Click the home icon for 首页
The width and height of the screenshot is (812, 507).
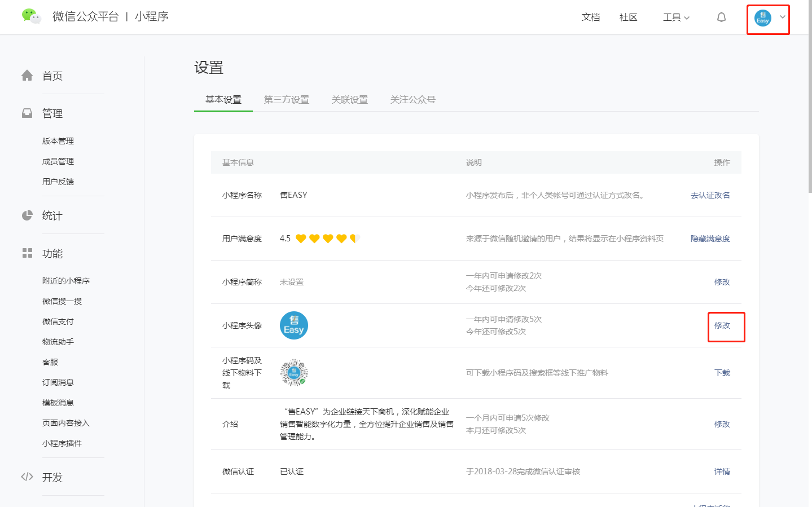click(27, 76)
